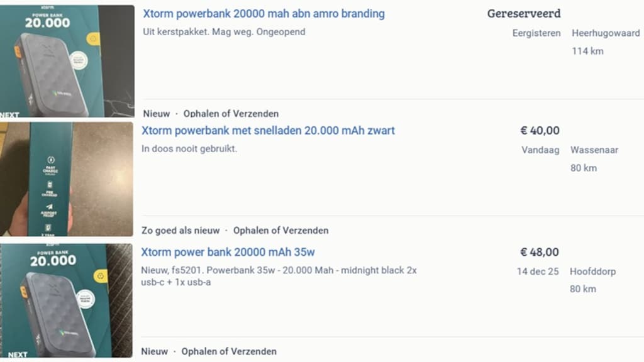Click the € 48,00 price
This screenshot has height=362, width=644.
pyautogui.click(x=540, y=252)
